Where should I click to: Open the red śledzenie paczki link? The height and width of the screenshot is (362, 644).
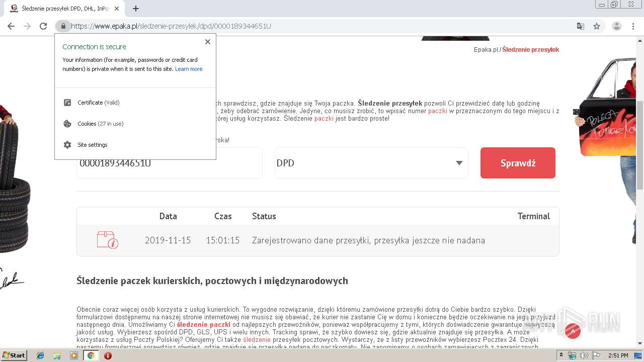tap(203, 325)
